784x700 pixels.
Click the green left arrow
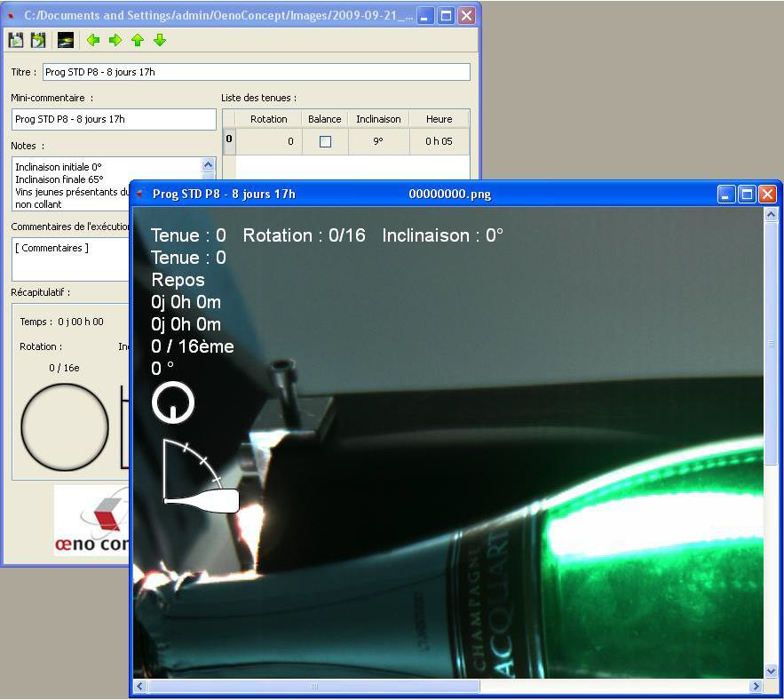[x=93, y=40]
